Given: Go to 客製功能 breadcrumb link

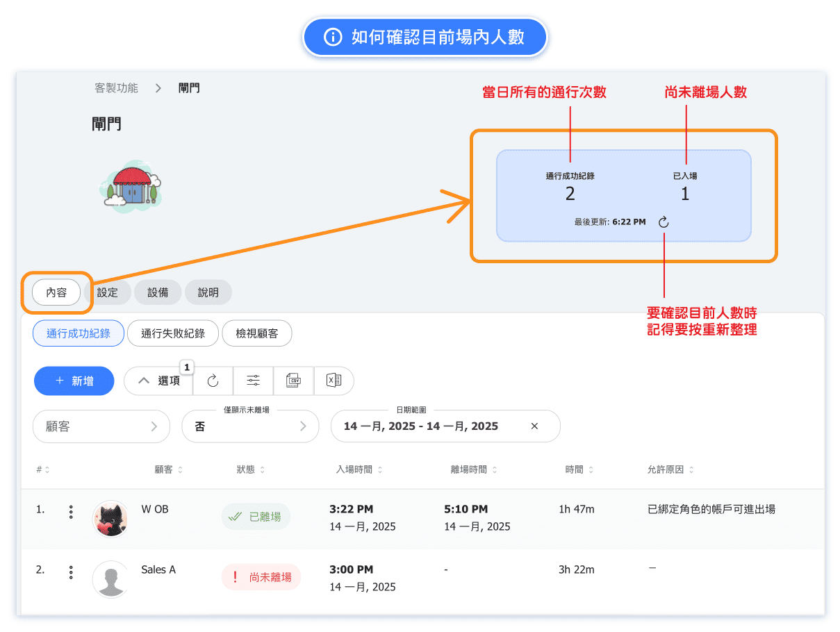Looking at the screenshot, I should (116, 88).
